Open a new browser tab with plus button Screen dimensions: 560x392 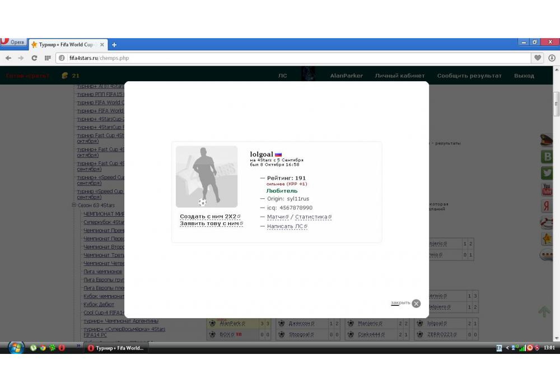(114, 45)
